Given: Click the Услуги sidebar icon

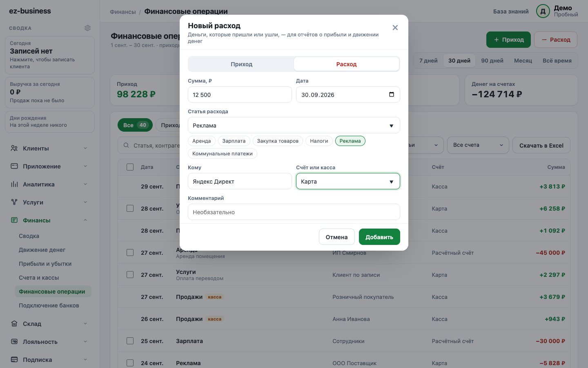Looking at the screenshot, I should pos(14,202).
